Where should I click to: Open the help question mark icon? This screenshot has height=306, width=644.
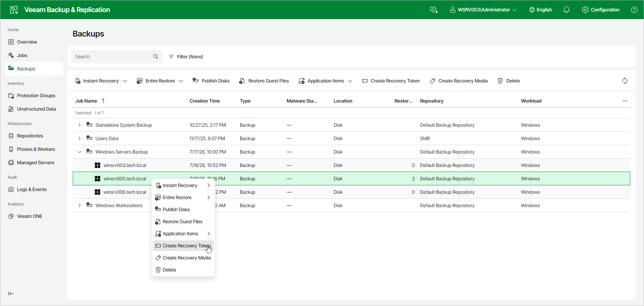[x=634, y=10]
